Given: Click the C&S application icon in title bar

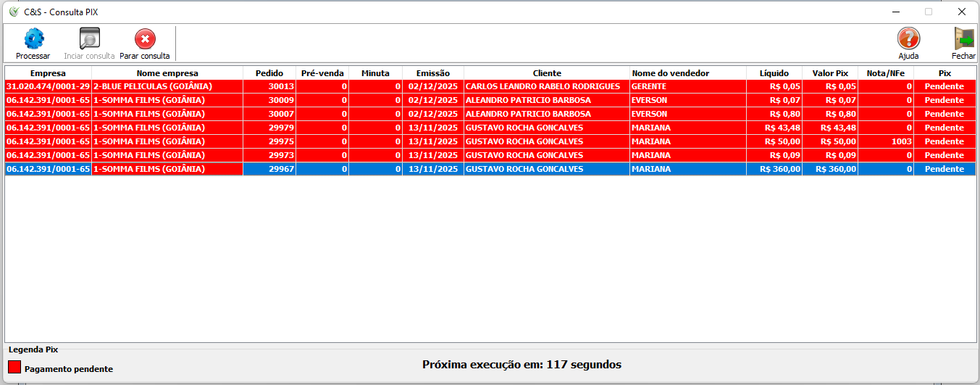Looking at the screenshot, I should 13,12.
